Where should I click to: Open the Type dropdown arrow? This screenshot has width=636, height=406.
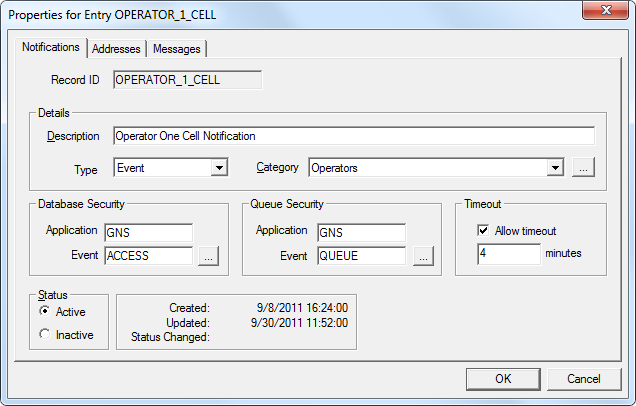point(219,168)
